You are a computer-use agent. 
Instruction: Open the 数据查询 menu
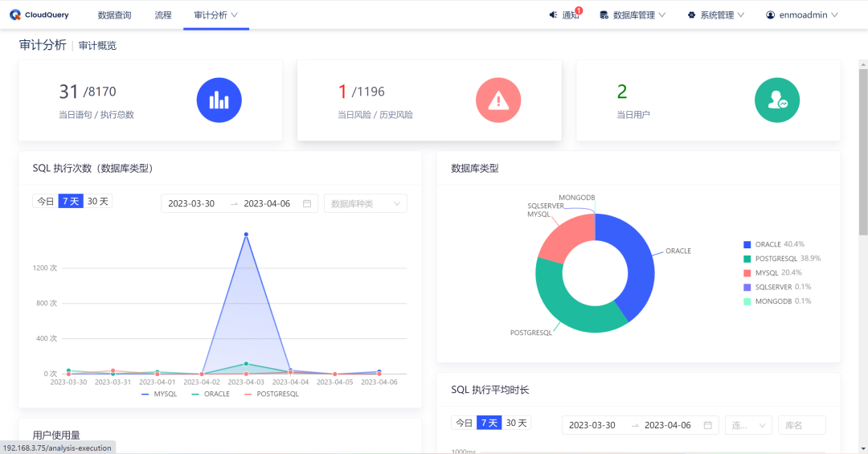coord(115,15)
